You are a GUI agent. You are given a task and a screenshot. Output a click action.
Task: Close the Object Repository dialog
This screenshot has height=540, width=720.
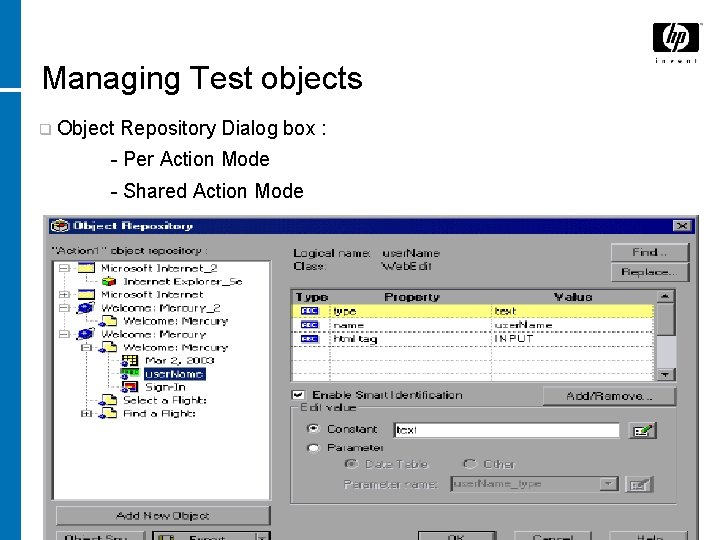click(x=682, y=225)
